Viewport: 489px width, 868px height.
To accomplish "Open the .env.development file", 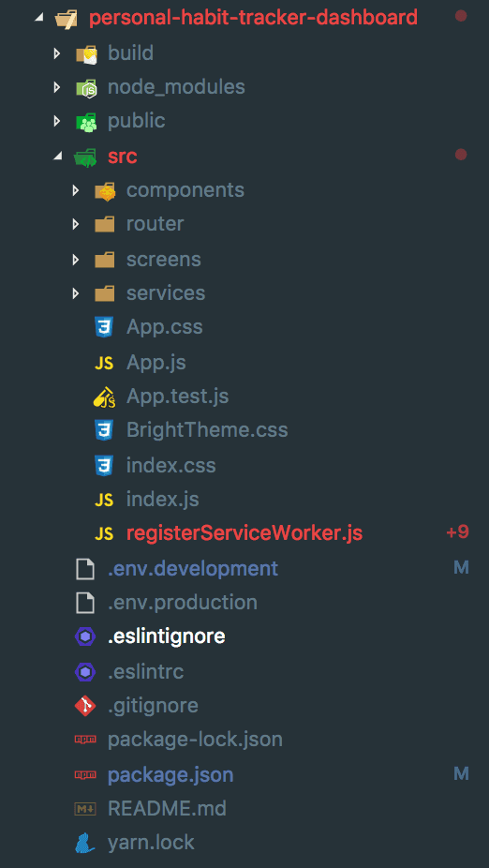I will (193, 569).
